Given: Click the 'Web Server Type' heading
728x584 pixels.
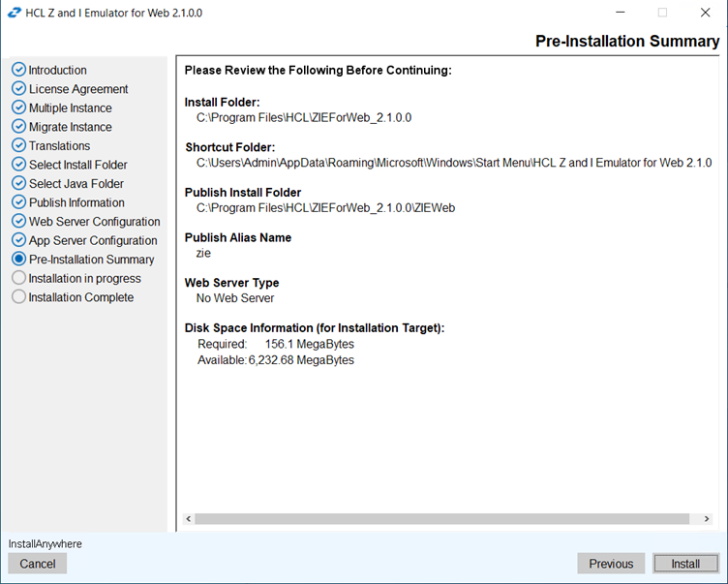Looking at the screenshot, I should (x=231, y=283).
